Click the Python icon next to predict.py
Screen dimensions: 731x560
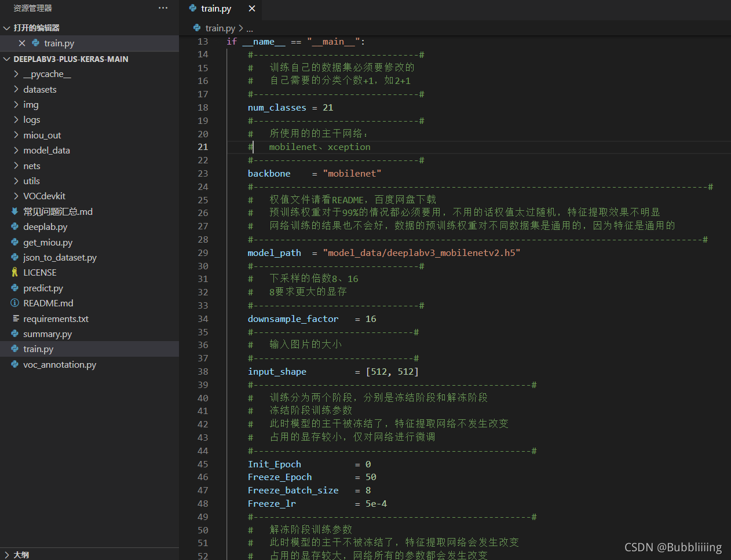15,288
